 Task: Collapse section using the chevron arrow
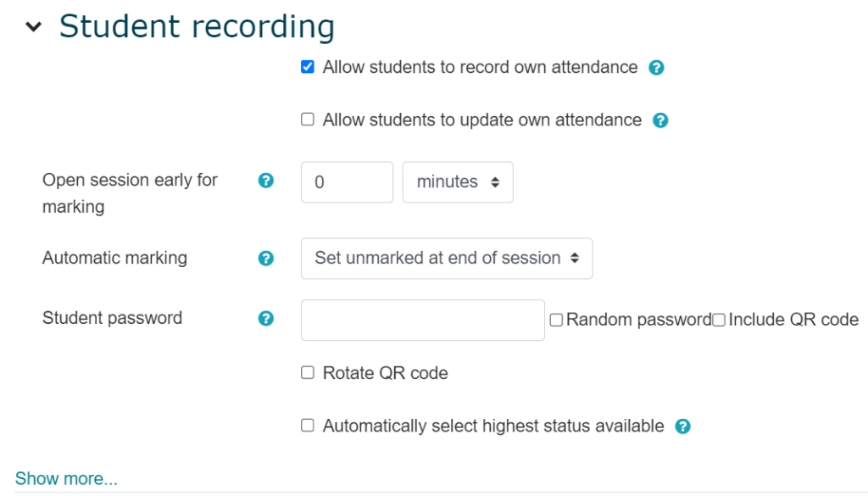click(33, 27)
